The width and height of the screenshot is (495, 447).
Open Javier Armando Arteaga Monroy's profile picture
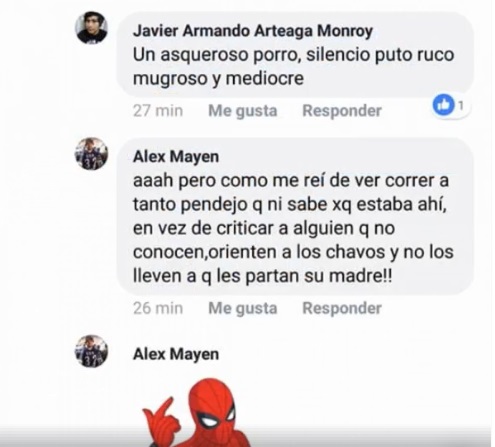(91, 28)
